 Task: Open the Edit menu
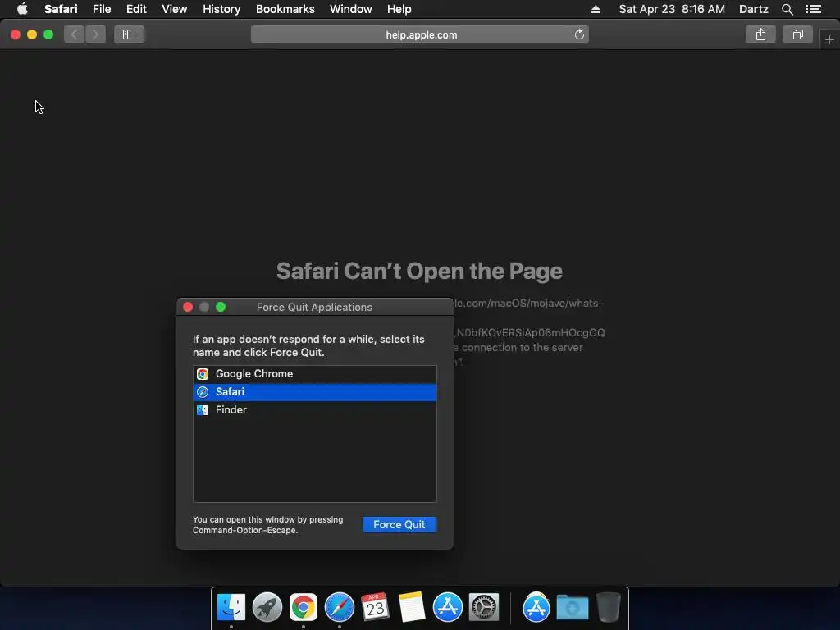[136, 9]
